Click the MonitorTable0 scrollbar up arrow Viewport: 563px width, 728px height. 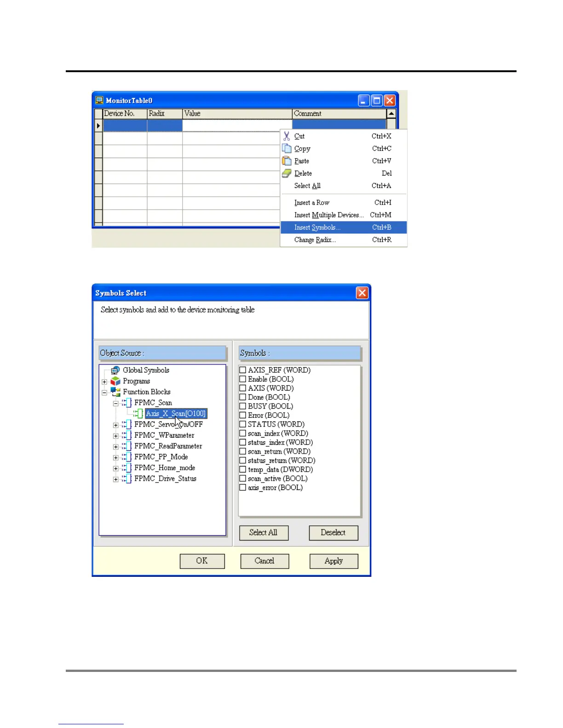pyautogui.click(x=391, y=114)
